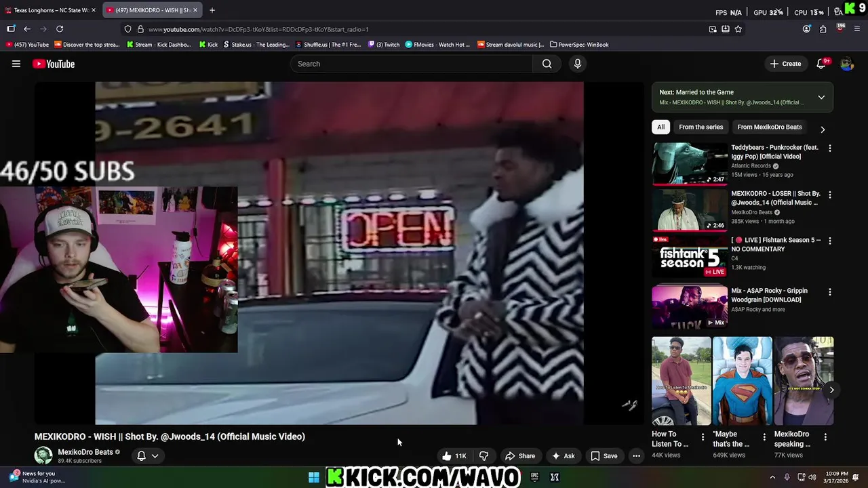The width and height of the screenshot is (868, 488).
Task: Select the All filter chip
Action: point(660,127)
